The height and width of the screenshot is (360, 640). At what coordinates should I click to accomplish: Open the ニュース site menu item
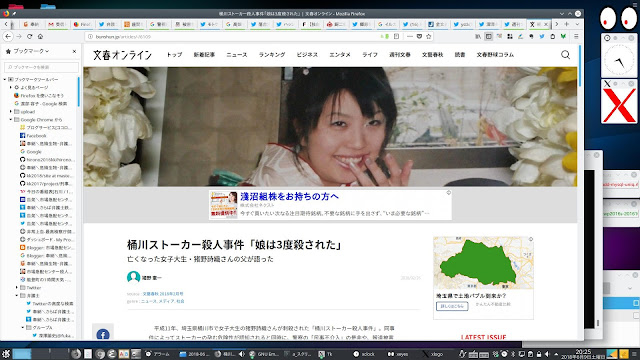237,54
